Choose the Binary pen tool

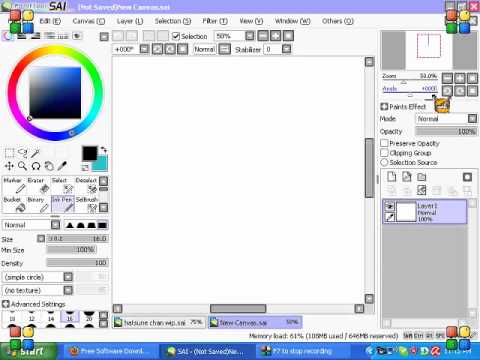point(38,204)
